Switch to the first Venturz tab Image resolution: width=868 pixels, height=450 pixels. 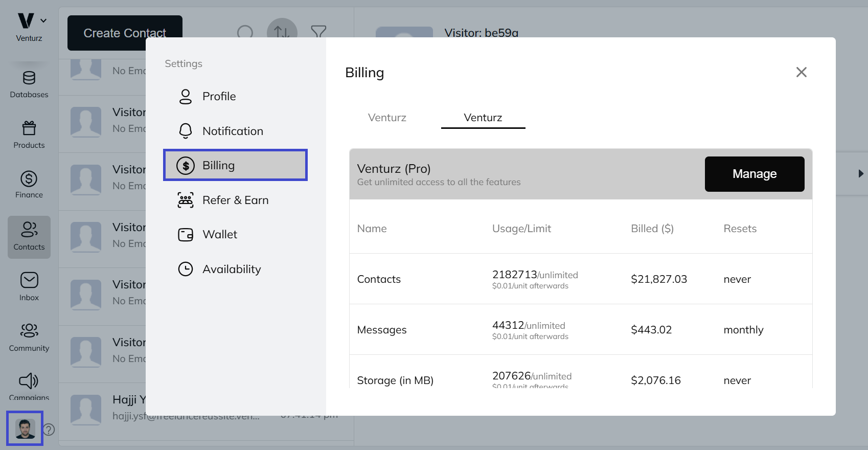click(x=387, y=118)
